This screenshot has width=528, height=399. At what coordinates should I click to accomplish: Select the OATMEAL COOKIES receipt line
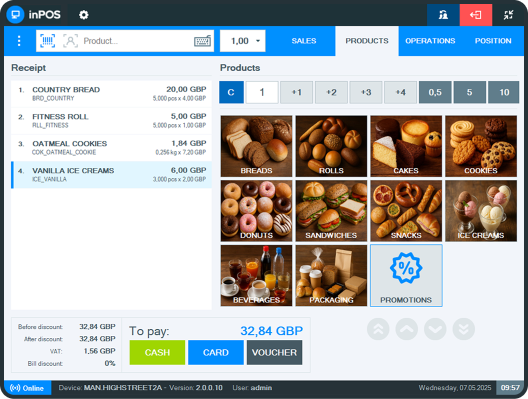[x=111, y=148]
